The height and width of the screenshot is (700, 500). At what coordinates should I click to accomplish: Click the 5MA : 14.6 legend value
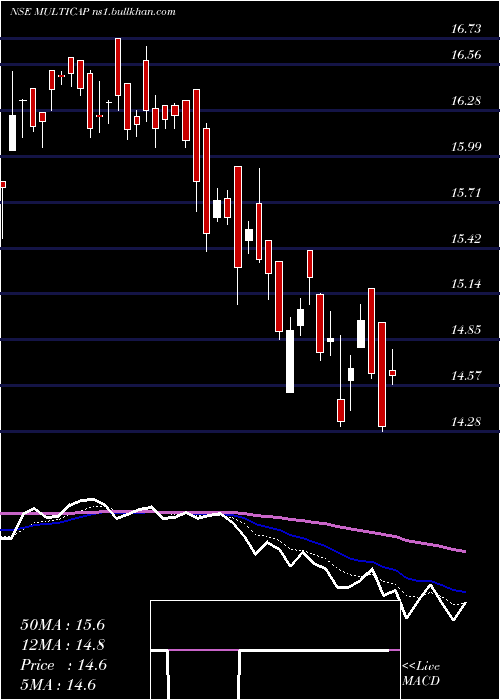point(58,685)
